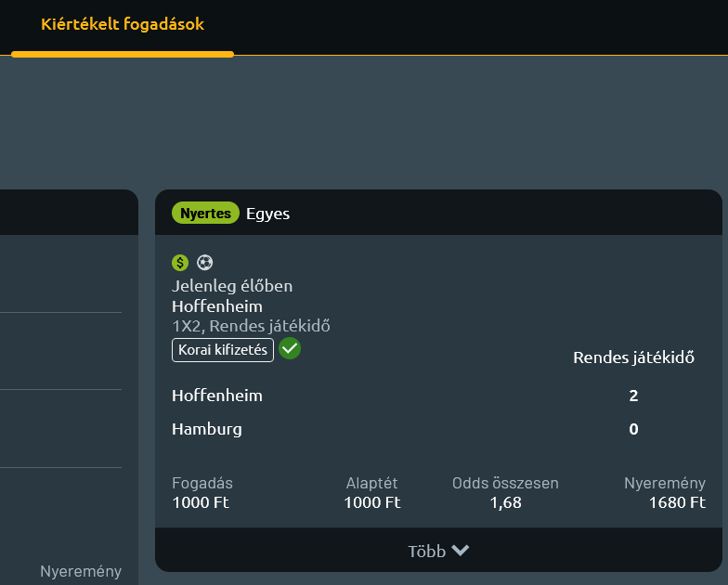Open the Kiértékelt fogadások tab
This screenshot has width=728, height=585.
coord(123,25)
